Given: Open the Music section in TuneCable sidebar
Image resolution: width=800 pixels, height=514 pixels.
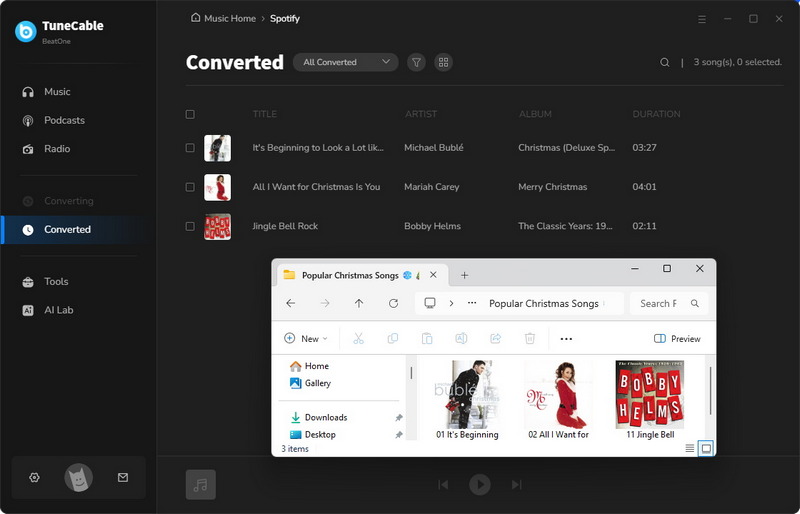Looking at the screenshot, I should pyautogui.click(x=57, y=92).
